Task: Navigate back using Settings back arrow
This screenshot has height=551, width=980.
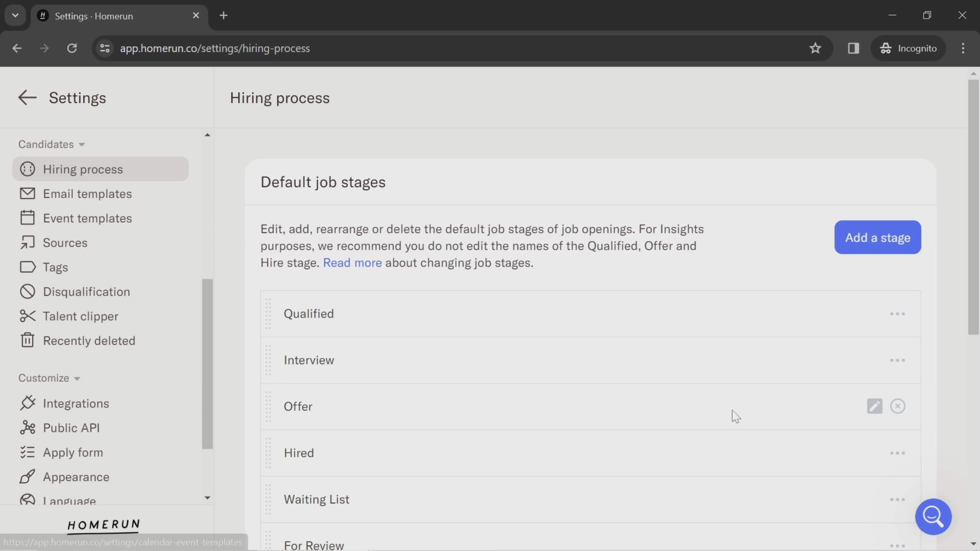Action: coord(26,97)
